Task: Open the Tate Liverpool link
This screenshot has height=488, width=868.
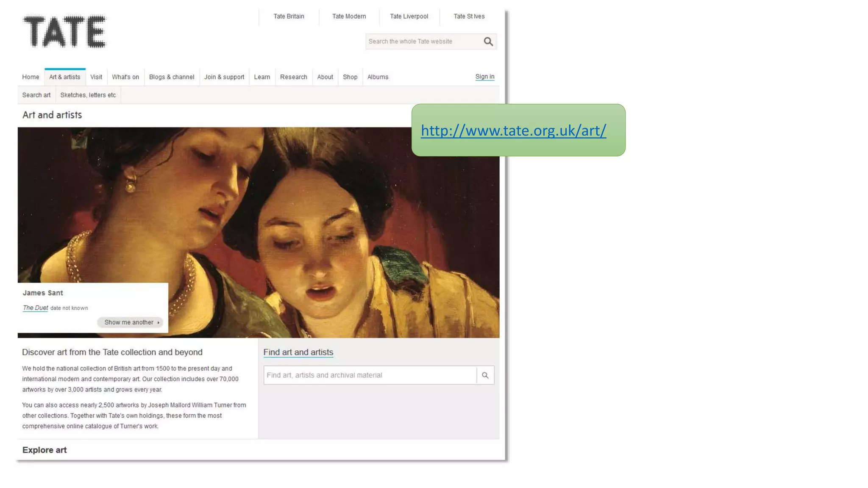Action: coord(409,17)
